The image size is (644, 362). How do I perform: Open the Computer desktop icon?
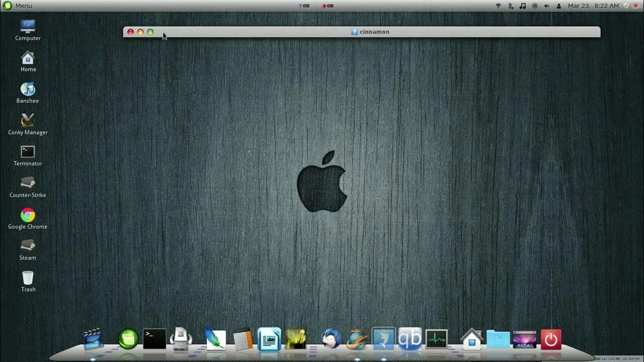pyautogui.click(x=28, y=30)
